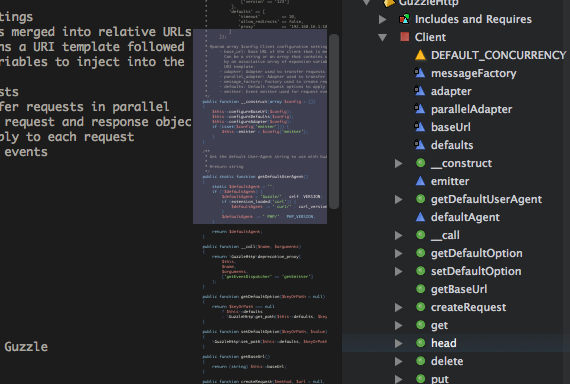Click the getDefaultOption green method icon
This screenshot has height=384, width=570.
(421, 253)
